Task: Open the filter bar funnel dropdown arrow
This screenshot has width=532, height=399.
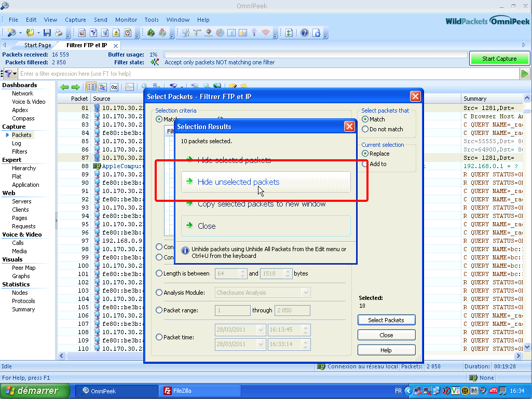Action: (15, 74)
